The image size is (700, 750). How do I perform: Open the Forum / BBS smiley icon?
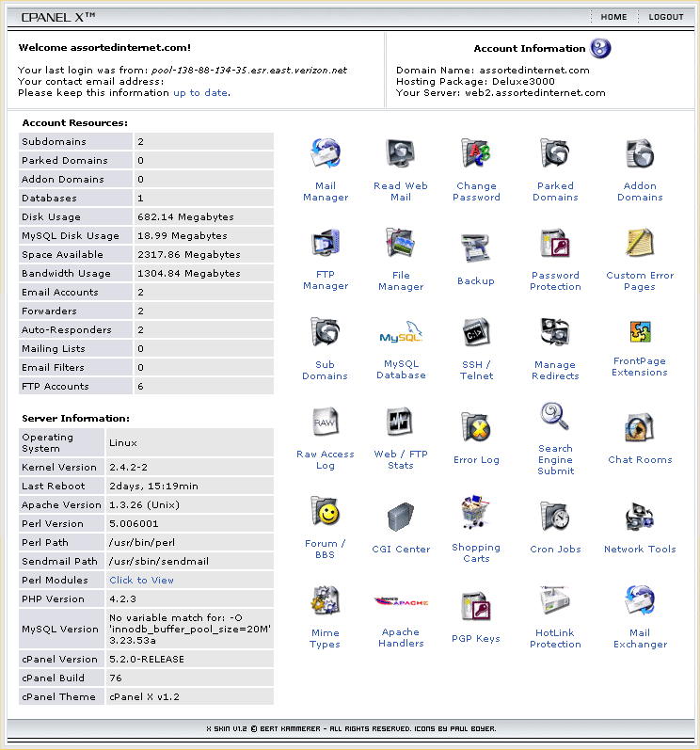(x=326, y=511)
